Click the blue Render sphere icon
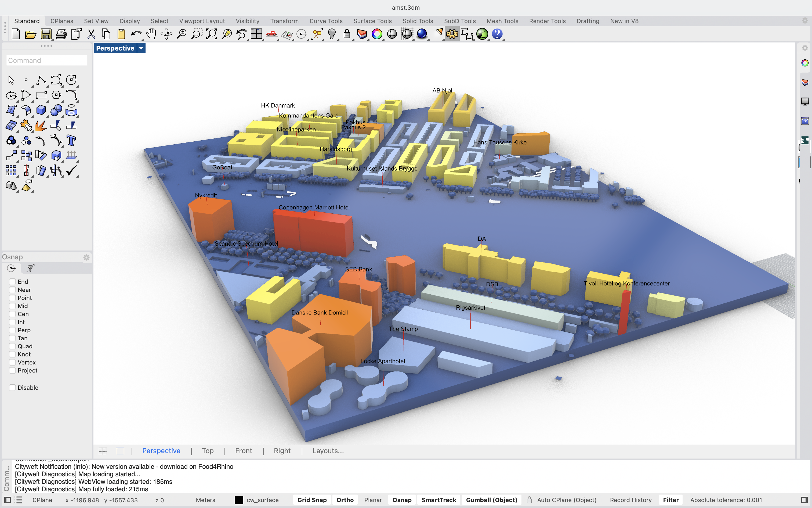812x508 pixels. pyautogui.click(x=422, y=34)
